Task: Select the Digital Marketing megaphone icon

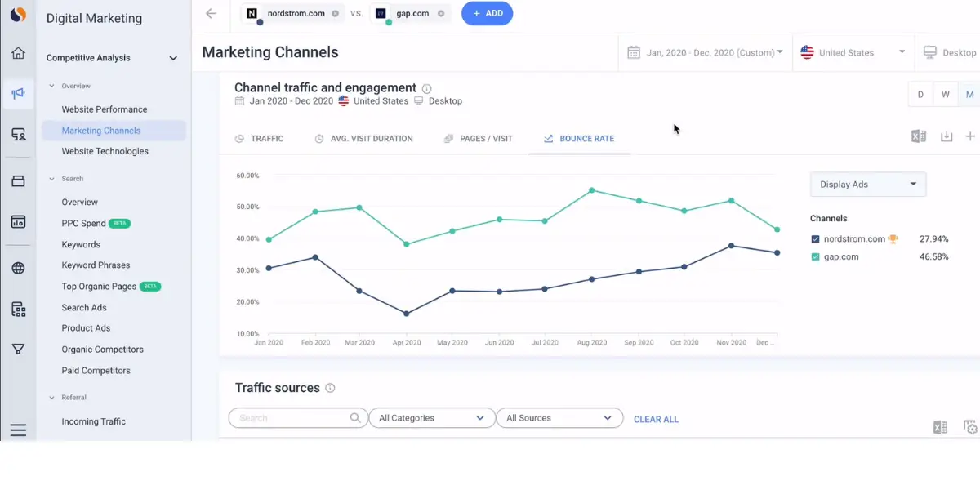Action: click(18, 93)
